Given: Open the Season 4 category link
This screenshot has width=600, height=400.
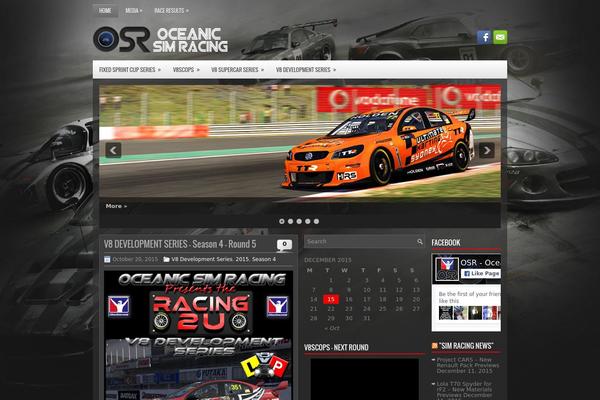Looking at the screenshot, I should click(x=264, y=259).
